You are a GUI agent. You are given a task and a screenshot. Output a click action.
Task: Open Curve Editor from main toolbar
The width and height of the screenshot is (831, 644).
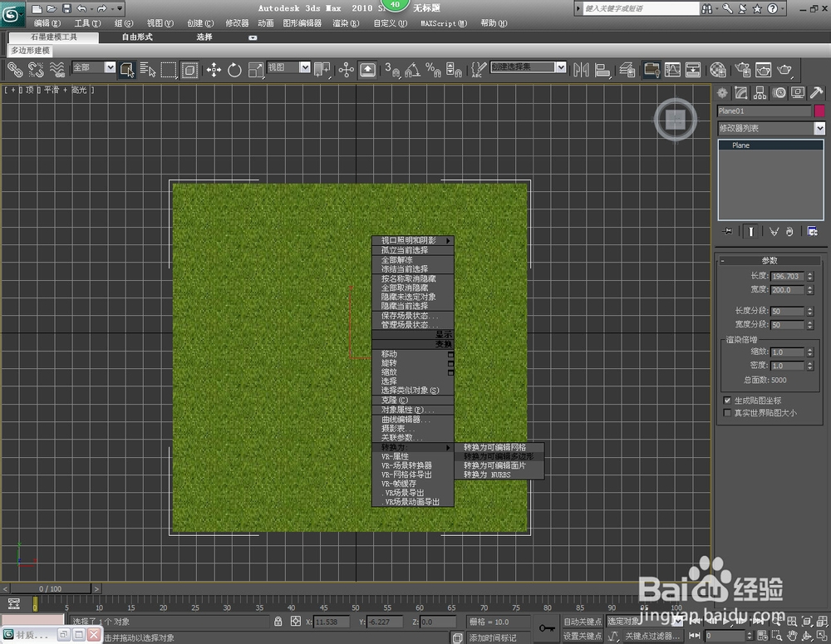point(672,70)
